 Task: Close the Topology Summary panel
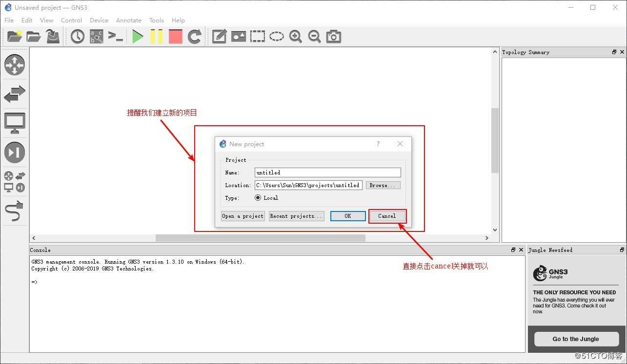[622, 52]
